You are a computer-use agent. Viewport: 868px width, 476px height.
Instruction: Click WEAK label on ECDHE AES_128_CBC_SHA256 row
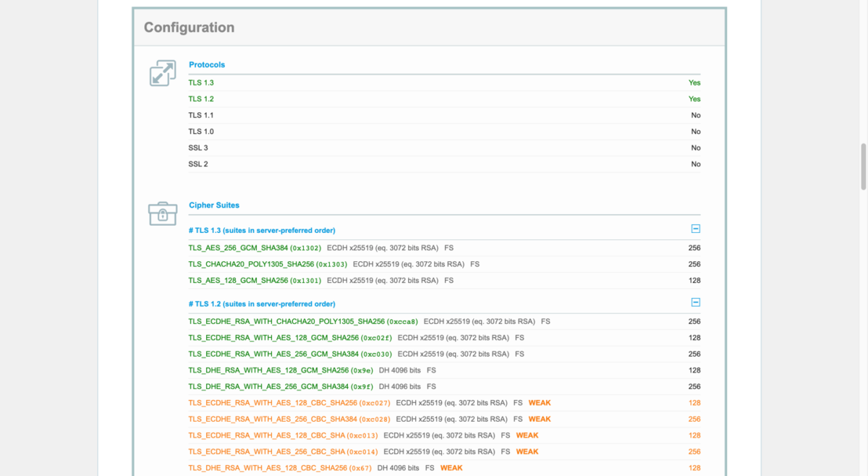tap(540, 403)
